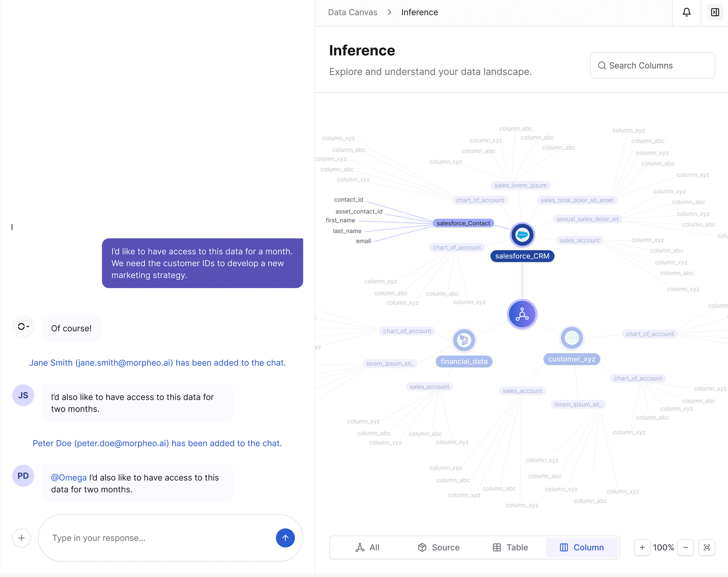This screenshot has height=577, width=728.
Task: Focus the Search Columns field
Action: click(x=652, y=66)
